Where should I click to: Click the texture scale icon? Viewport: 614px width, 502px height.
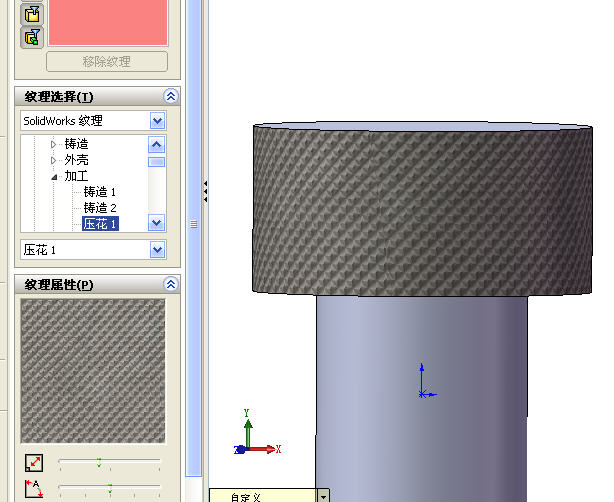34,462
